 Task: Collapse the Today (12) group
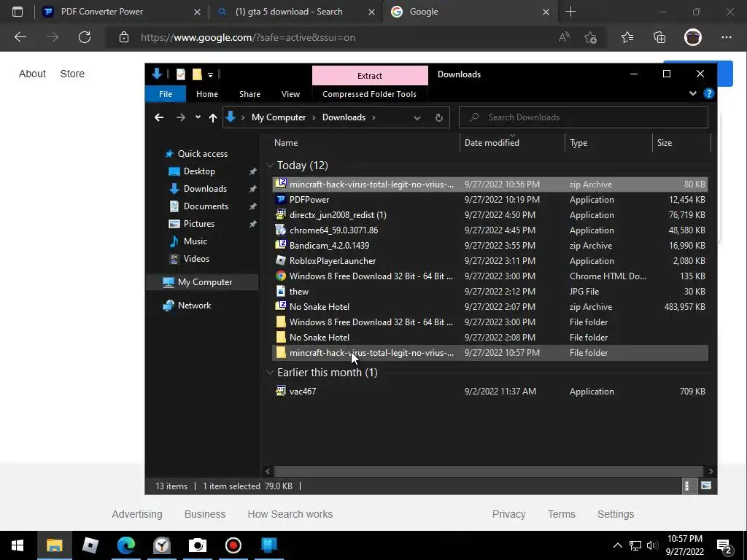pos(270,166)
